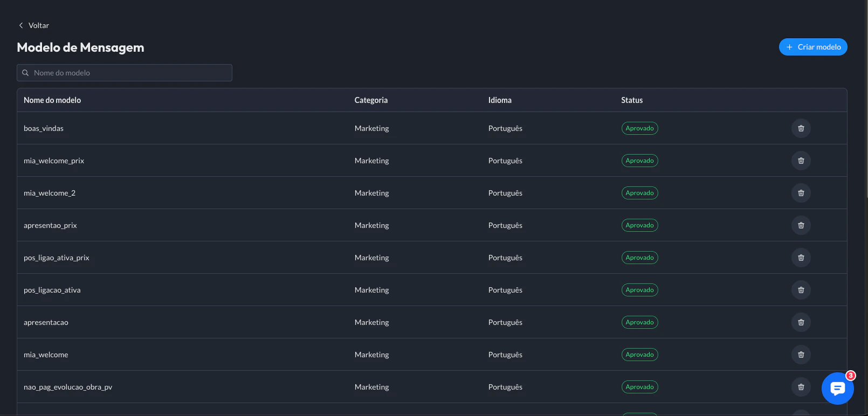Image resolution: width=868 pixels, height=416 pixels.
Task: Select the boas_vindas template name
Action: 44,128
